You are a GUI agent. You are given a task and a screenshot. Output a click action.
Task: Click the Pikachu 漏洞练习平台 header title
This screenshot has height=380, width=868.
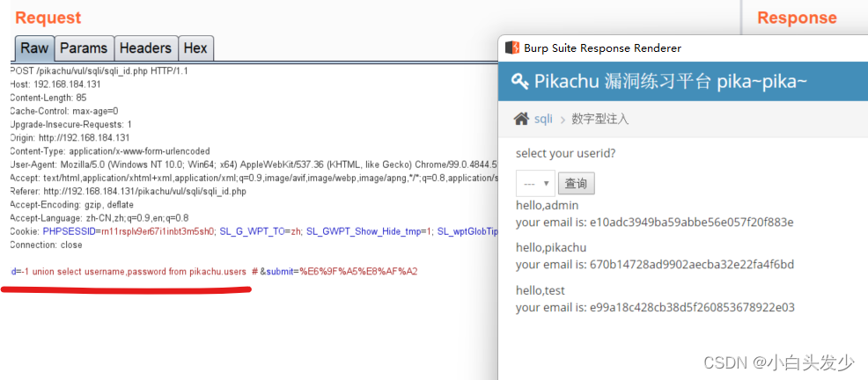[x=671, y=82]
